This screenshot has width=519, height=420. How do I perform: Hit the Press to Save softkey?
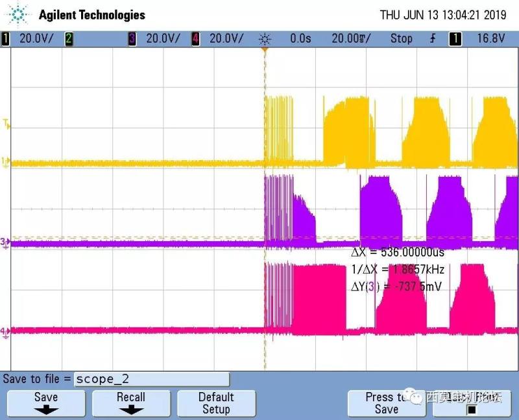[x=386, y=403]
